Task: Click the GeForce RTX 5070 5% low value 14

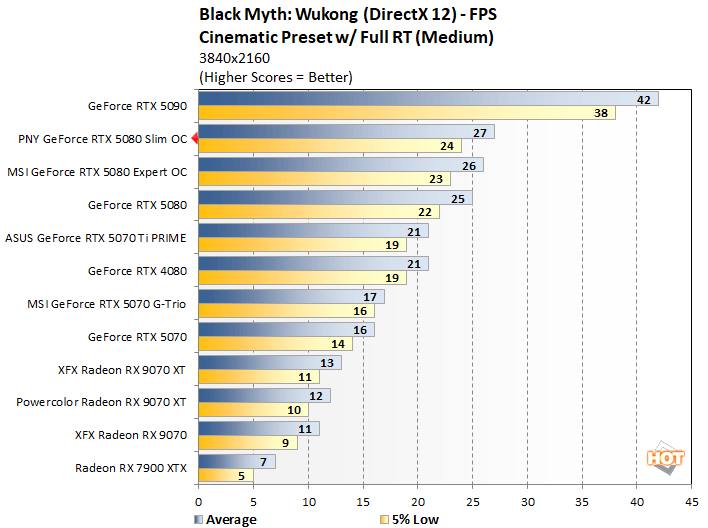Action: click(338, 344)
